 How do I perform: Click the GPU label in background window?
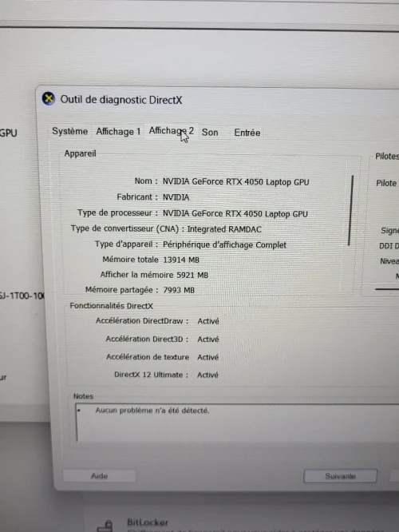9,133
